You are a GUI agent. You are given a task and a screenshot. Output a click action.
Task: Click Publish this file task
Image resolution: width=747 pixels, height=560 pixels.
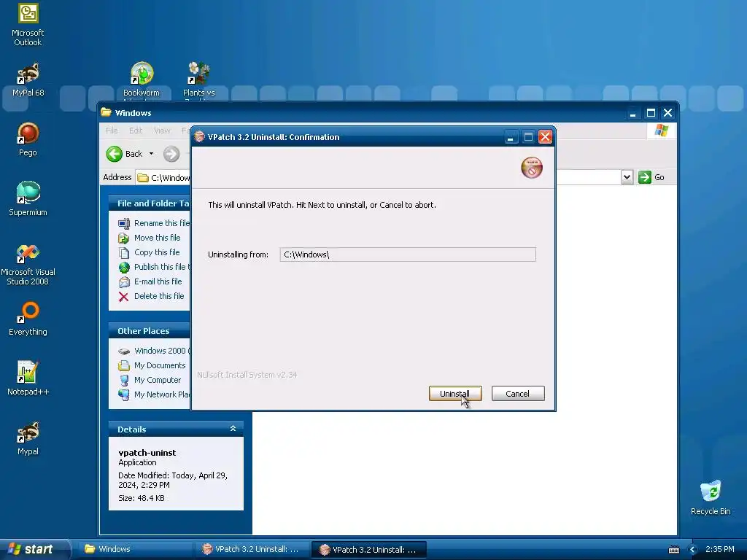click(153, 267)
